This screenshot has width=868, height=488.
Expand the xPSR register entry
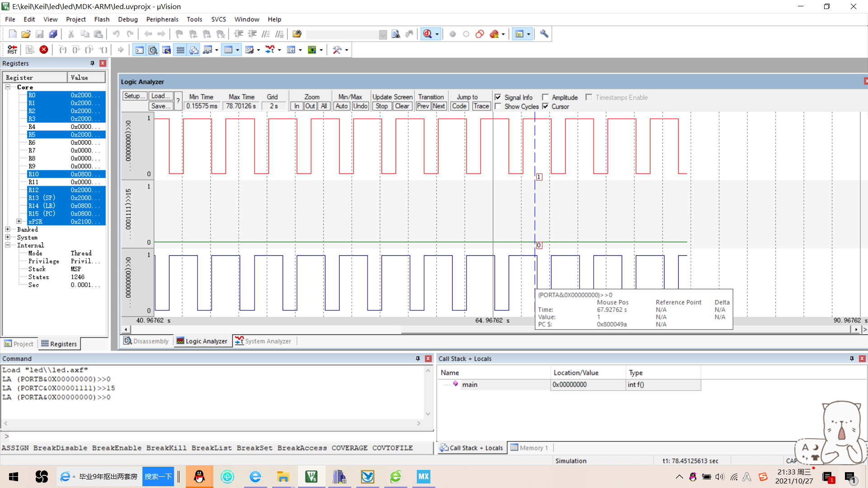coord(19,221)
